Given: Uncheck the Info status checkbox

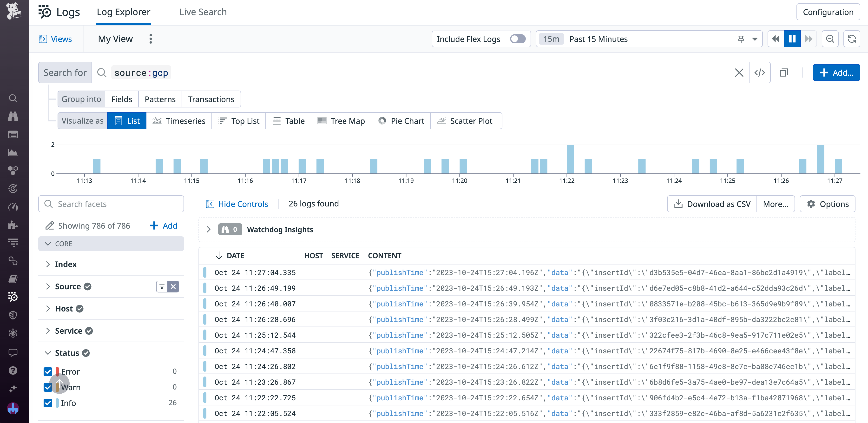Looking at the screenshot, I should pos(48,403).
